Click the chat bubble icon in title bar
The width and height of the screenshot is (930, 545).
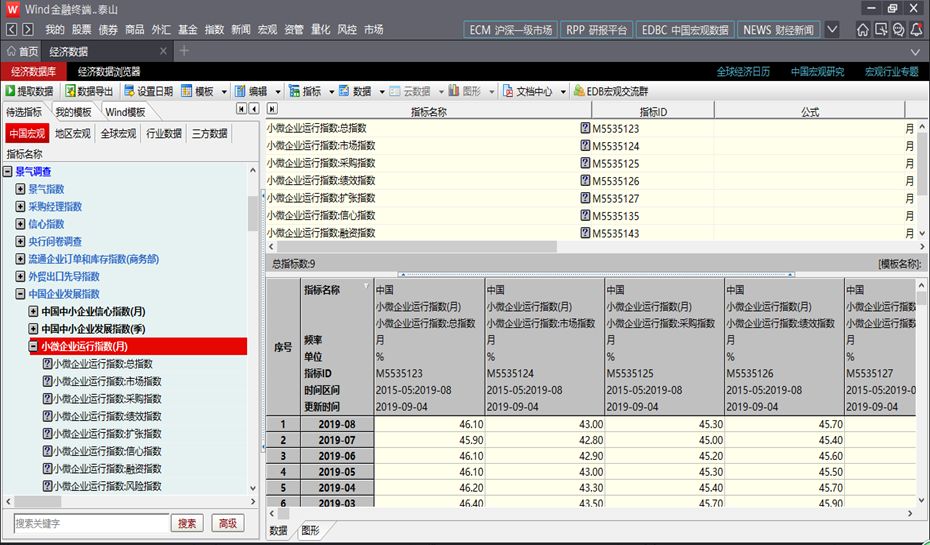(899, 30)
